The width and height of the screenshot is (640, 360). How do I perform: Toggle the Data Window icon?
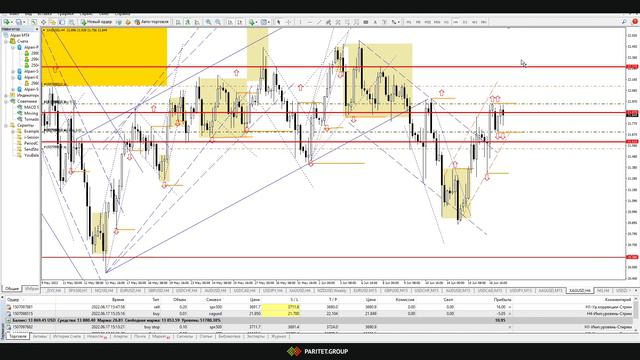coord(43,22)
